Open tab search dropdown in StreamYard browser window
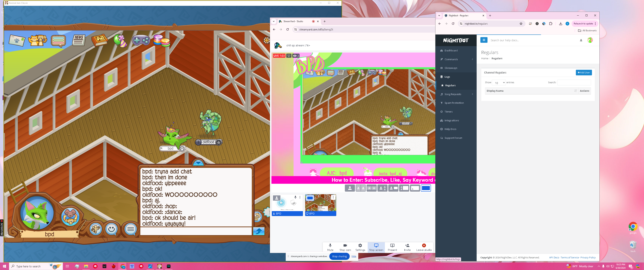The height and width of the screenshot is (270, 644). [274, 21]
